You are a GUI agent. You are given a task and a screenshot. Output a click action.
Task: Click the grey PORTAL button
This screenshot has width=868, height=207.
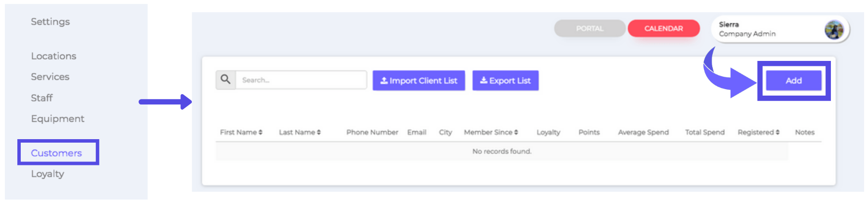coord(589,29)
